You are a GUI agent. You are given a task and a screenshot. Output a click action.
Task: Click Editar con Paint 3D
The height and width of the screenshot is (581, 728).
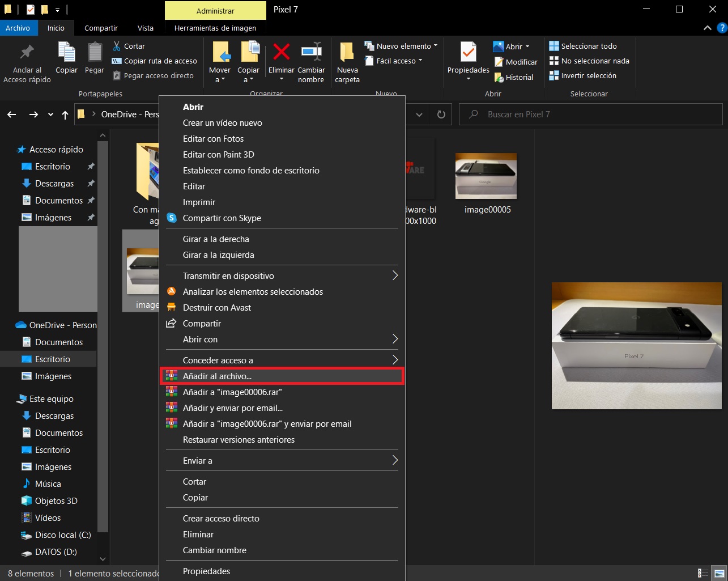(x=282, y=154)
